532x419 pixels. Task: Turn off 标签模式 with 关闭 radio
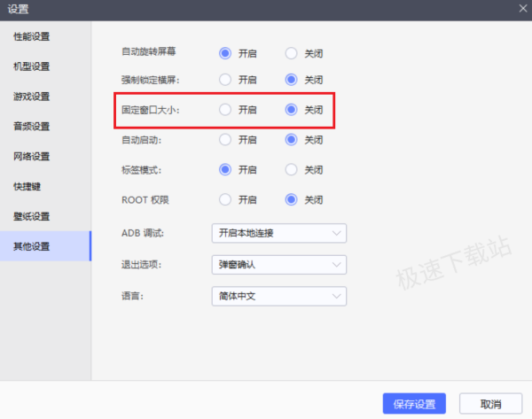[291, 169]
